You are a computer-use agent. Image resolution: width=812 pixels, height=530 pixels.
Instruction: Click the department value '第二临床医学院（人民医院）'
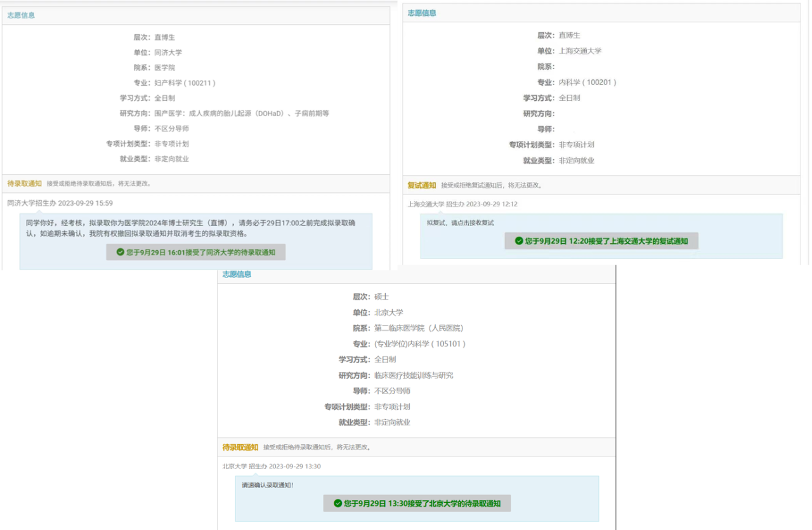pyautogui.click(x=418, y=328)
